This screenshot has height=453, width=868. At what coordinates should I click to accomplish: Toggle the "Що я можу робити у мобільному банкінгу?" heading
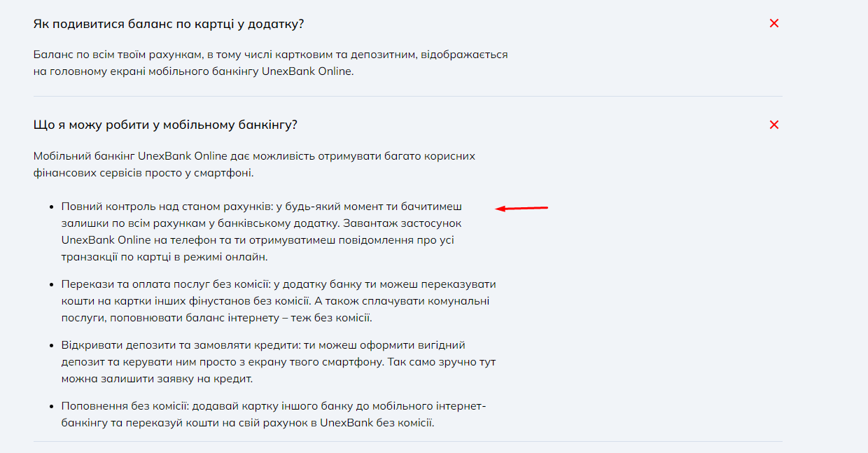(166, 125)
